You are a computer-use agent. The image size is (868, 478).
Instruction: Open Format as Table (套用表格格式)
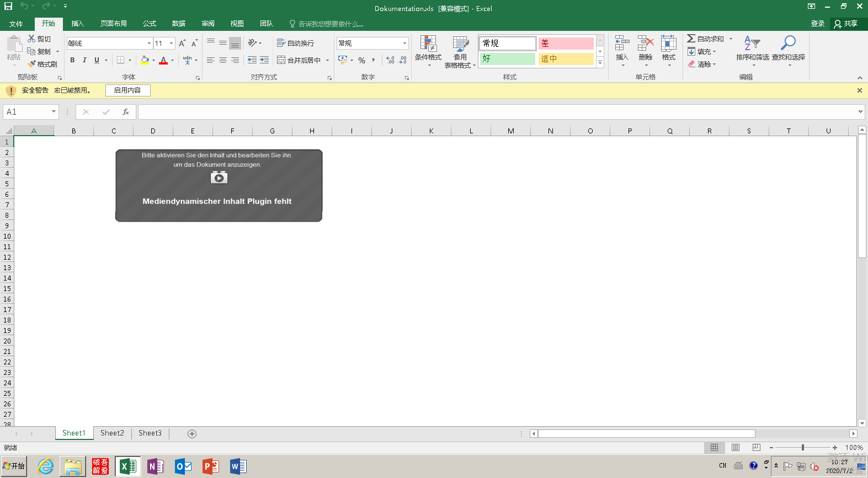(x=460, y=52)
